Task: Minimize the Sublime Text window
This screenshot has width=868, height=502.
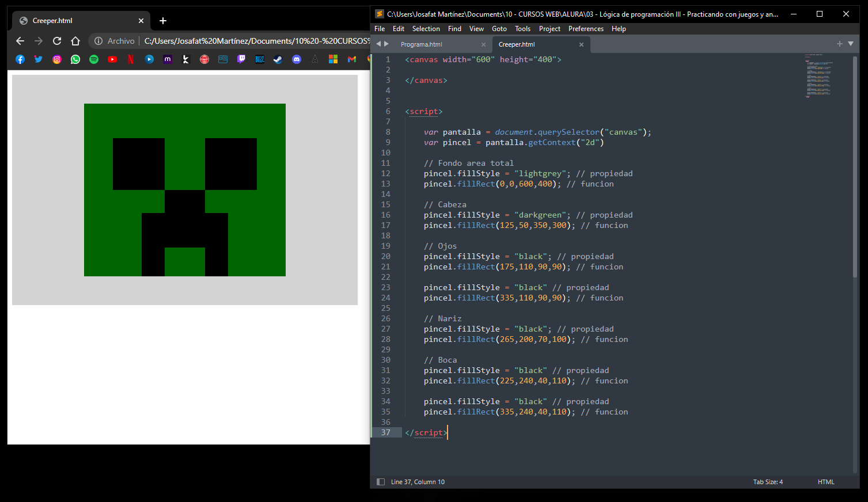Action: 793,14
